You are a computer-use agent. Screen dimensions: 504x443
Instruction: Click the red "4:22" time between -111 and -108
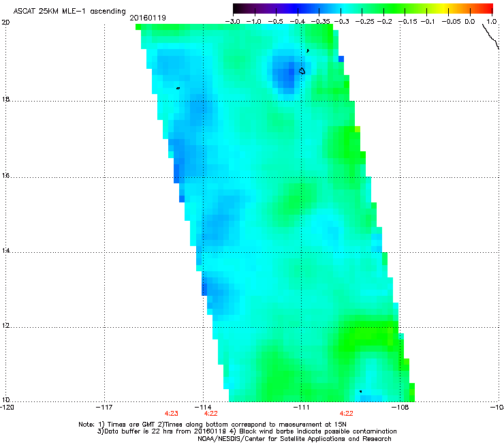(x=346, y=414)
